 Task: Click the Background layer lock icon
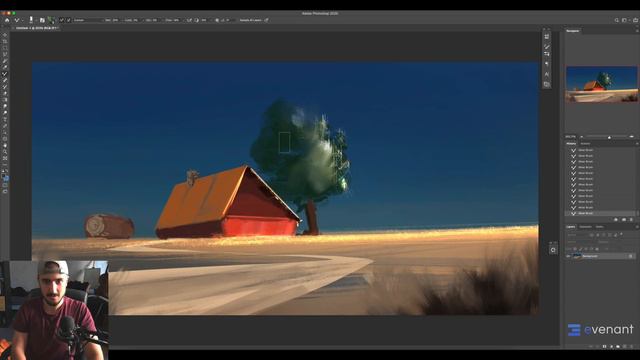click(631, 256)
